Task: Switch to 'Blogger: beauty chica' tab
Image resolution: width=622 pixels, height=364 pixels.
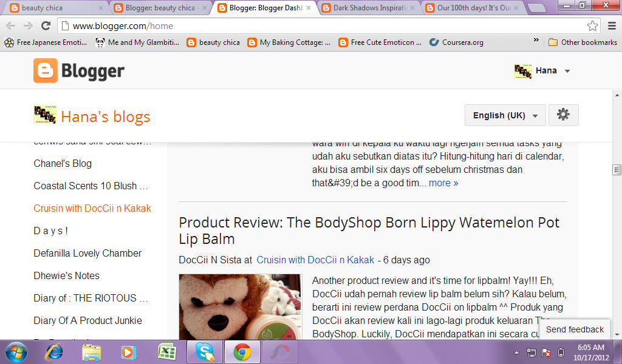Action: 160,8
